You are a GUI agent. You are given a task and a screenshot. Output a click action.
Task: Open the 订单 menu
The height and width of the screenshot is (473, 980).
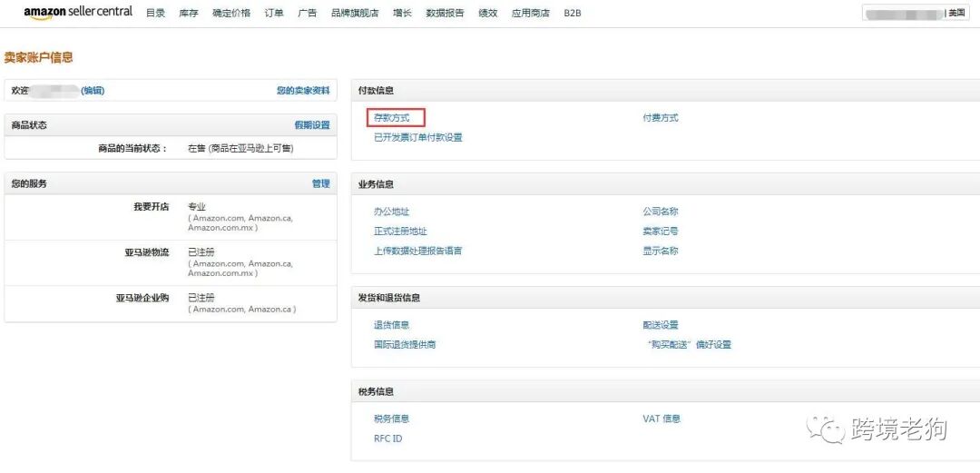(x=274, y=13)
